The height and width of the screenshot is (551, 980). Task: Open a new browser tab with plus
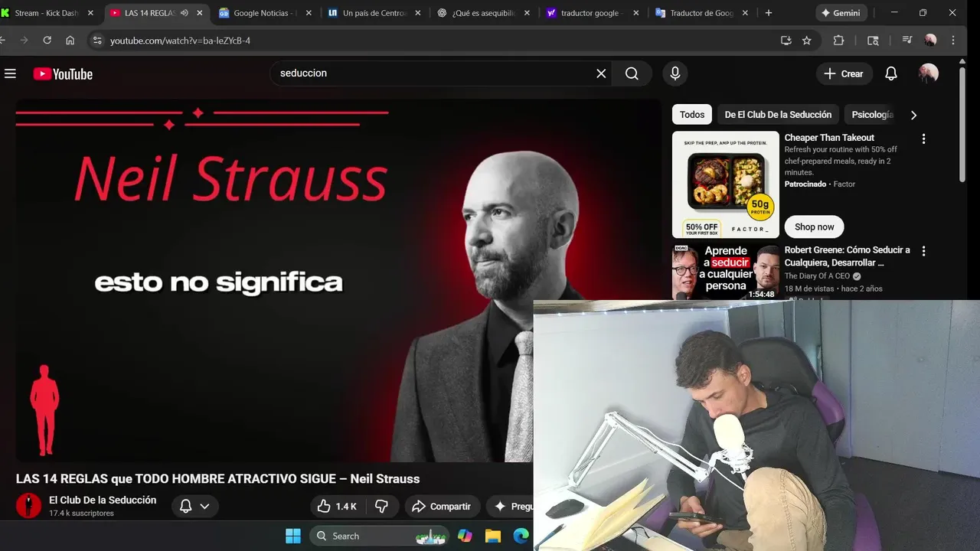click(769, 13)
